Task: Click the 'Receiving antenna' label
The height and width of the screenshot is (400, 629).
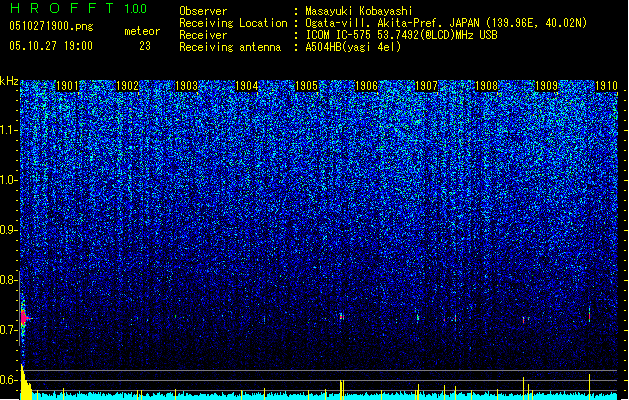Action: coord(230,47)
